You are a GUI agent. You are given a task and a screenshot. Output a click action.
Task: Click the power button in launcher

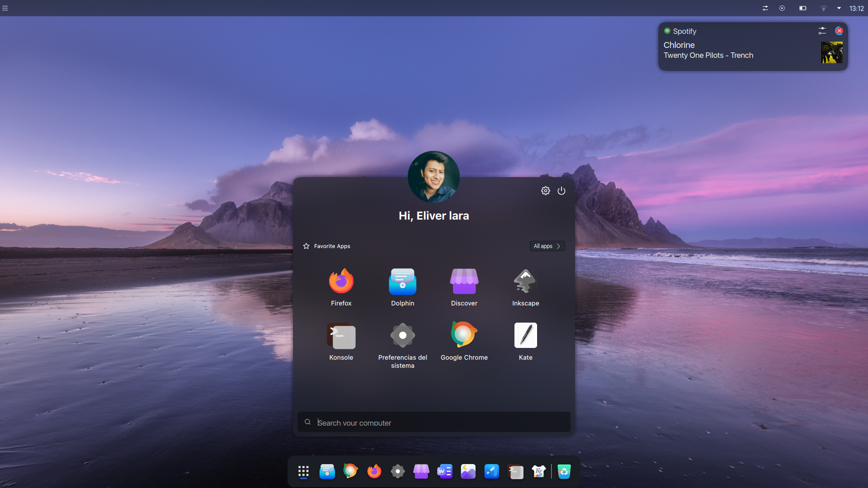(x=561, y=191)
